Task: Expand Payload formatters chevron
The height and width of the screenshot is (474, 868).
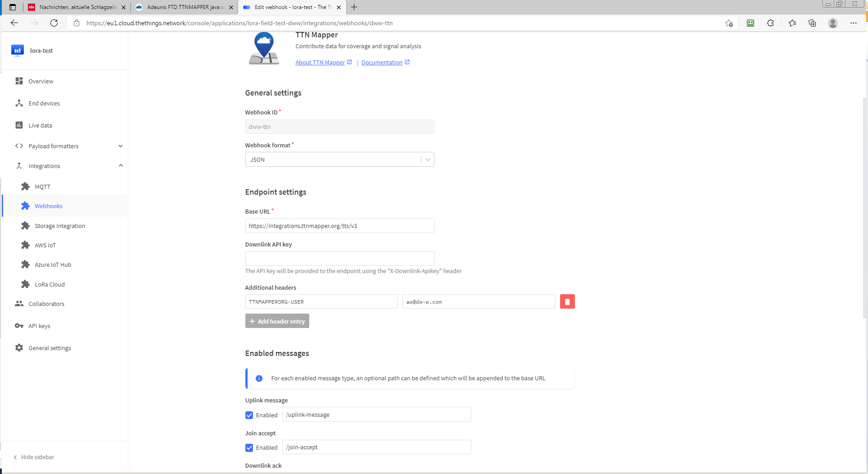Action: (x=120, y=146)
